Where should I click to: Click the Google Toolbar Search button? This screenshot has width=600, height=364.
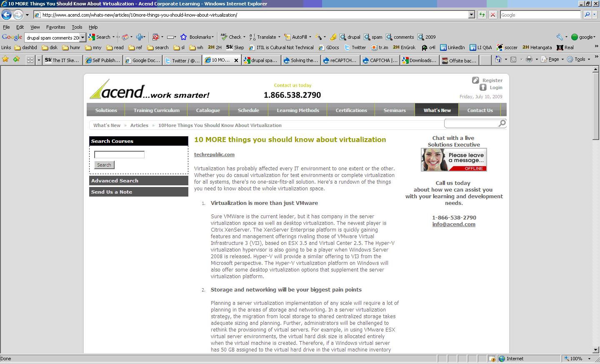tap(100, 37)
